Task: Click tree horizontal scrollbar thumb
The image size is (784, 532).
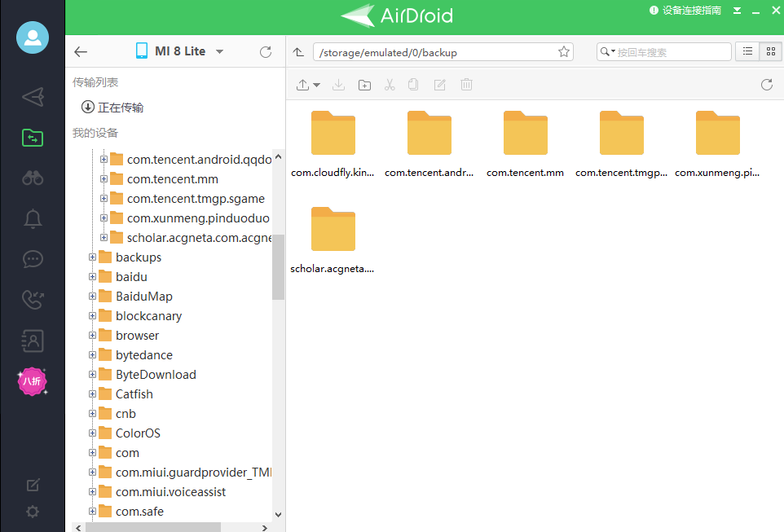Action: (153, 527)
